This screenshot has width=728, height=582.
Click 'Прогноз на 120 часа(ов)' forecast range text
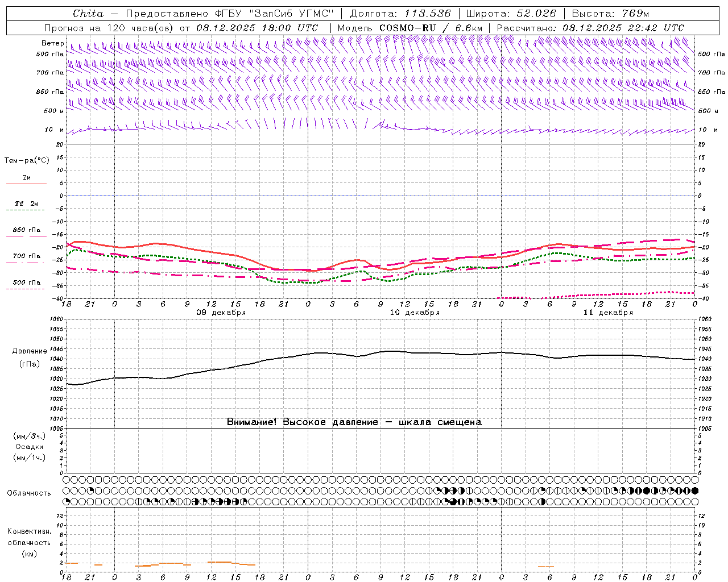tap(109, 28)
